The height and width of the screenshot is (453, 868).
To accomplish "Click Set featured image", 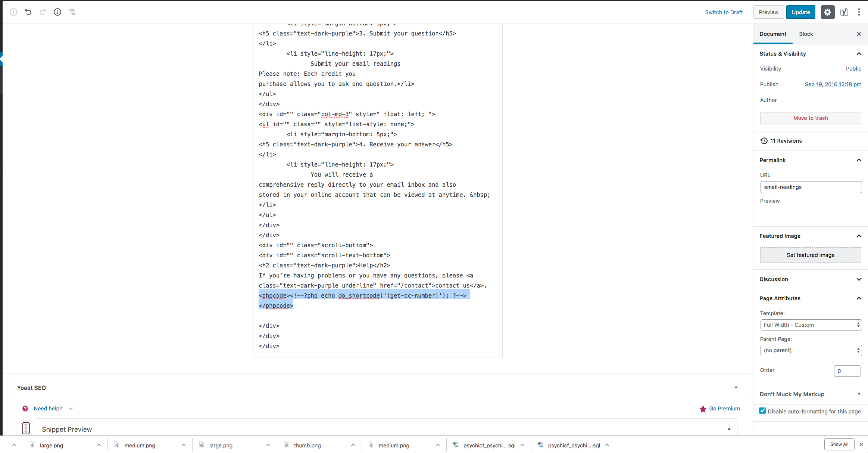I will [811, 255].
